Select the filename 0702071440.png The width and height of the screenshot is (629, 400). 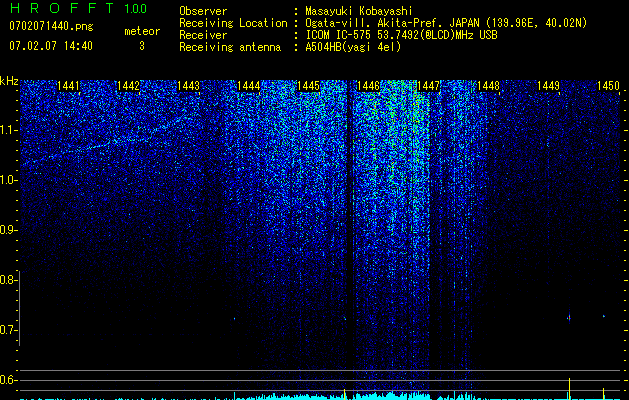[x=51, y=26]
